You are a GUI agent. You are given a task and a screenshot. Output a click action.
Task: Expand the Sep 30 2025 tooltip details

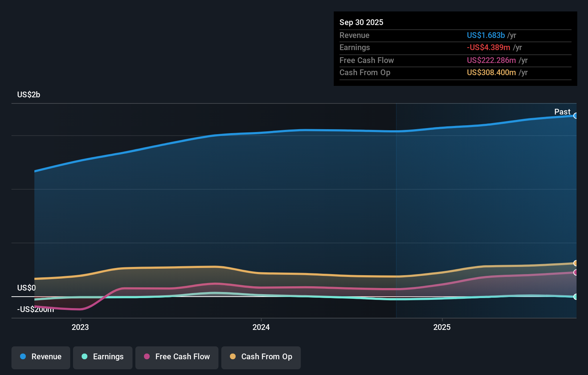361,22
